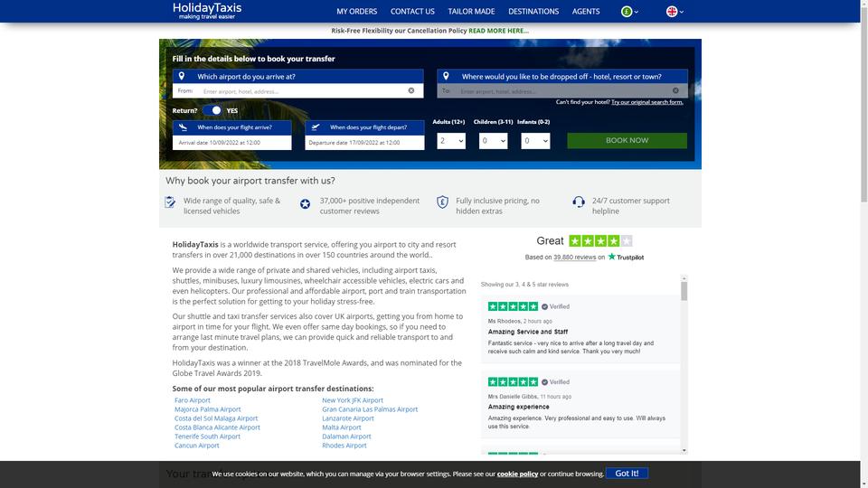Click the inclusive pricing shield icon
The image size is (868, 488).
pyautogui.click(x=442, y=202)
